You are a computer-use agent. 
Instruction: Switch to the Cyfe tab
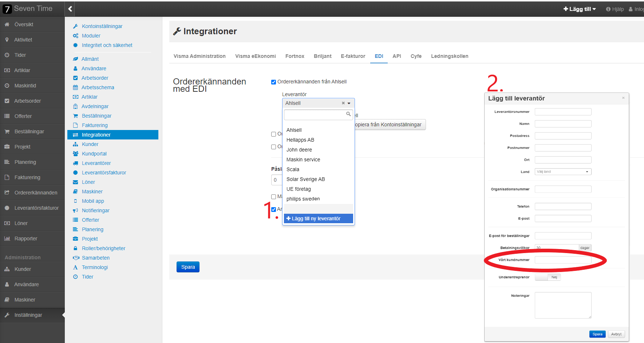416,56
